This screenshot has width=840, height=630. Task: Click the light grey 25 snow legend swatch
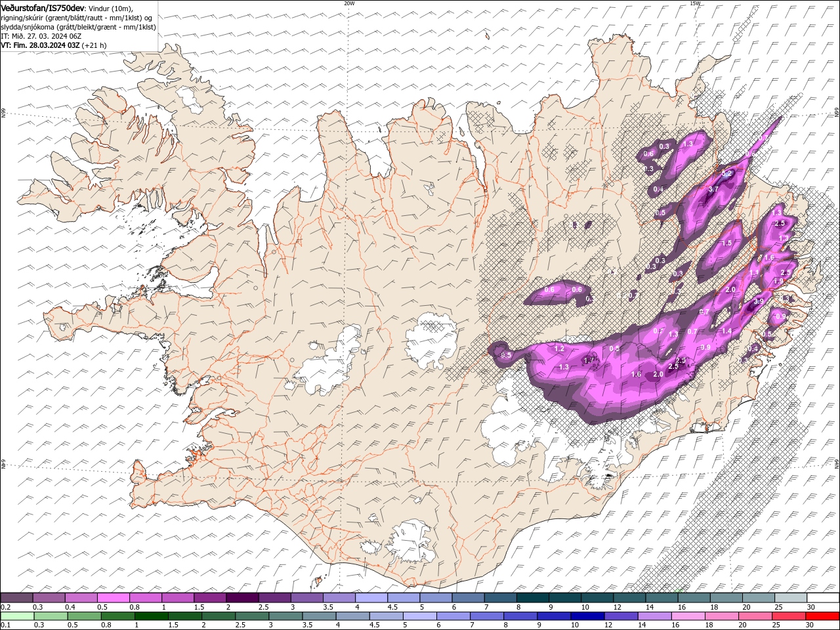point(791,598)
